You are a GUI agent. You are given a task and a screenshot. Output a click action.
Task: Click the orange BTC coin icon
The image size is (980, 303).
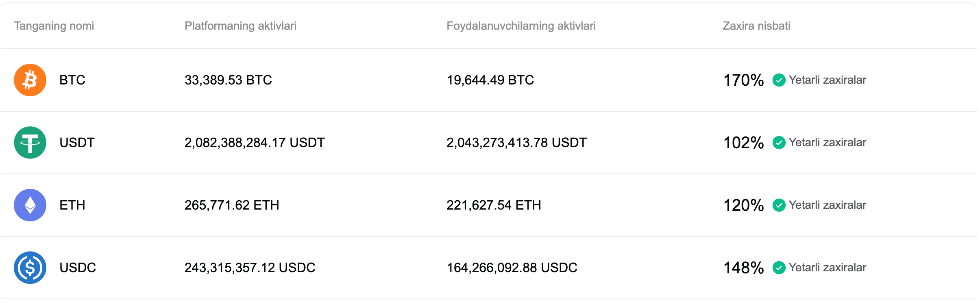pos(30,80)
